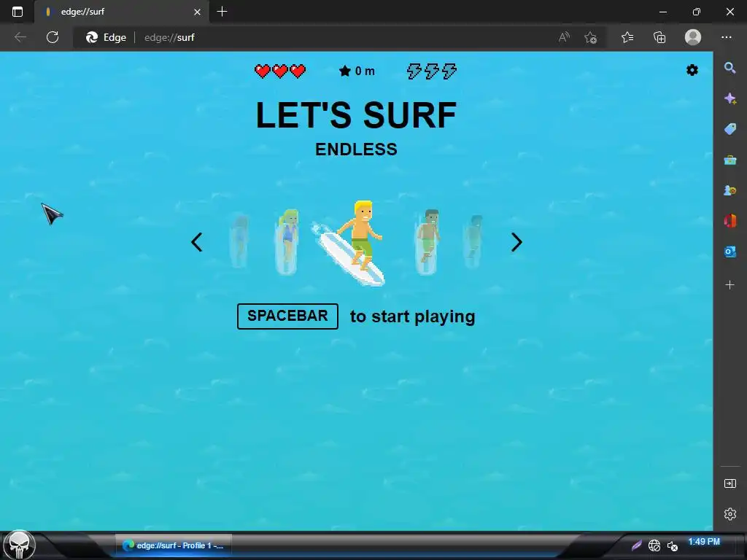Click the SPACEBAR button to start

(x=287, y=316)
